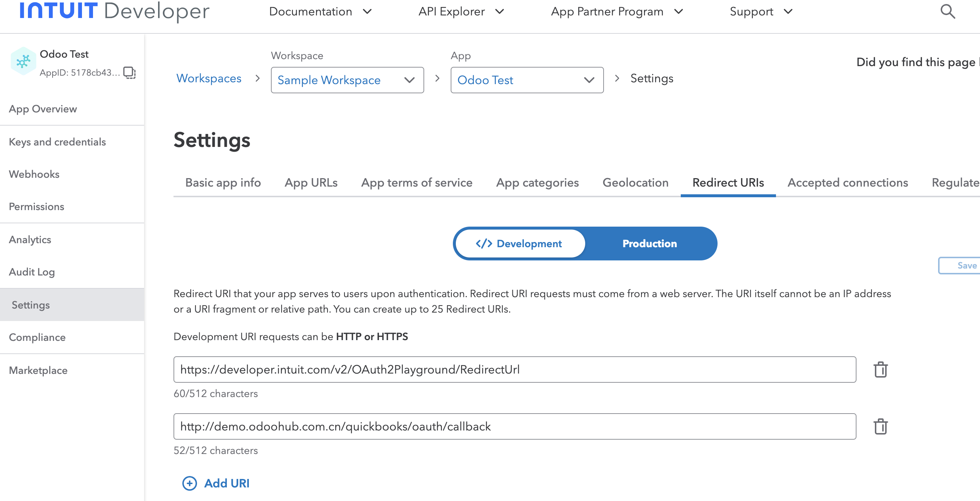This screenshot has width=980, height=501.
Task: Select the Basic app info tab
Action: 223,183
